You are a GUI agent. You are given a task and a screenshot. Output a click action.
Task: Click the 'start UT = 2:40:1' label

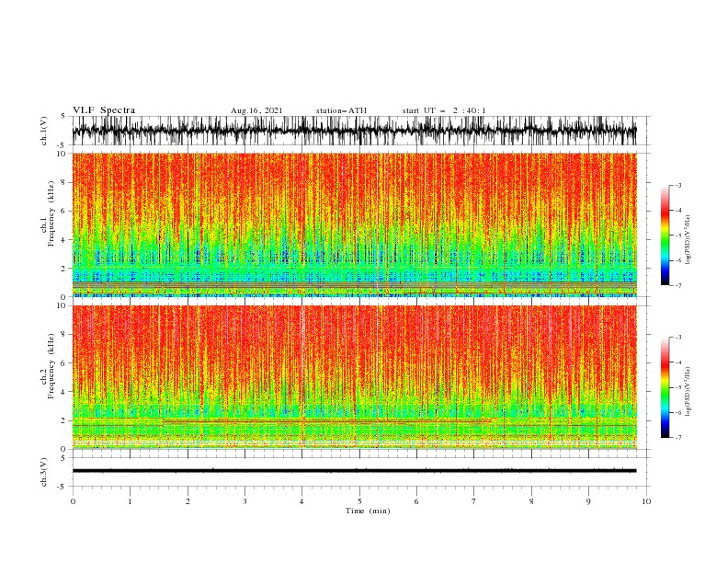coord(444,110)
